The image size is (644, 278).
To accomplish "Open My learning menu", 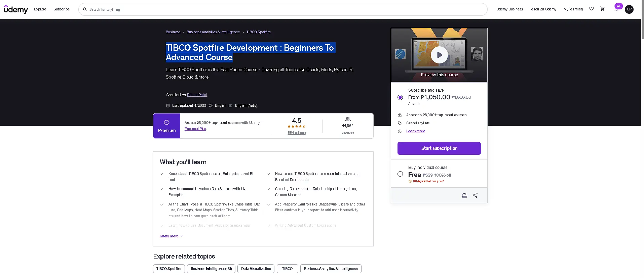I will (x=573, y=9).
